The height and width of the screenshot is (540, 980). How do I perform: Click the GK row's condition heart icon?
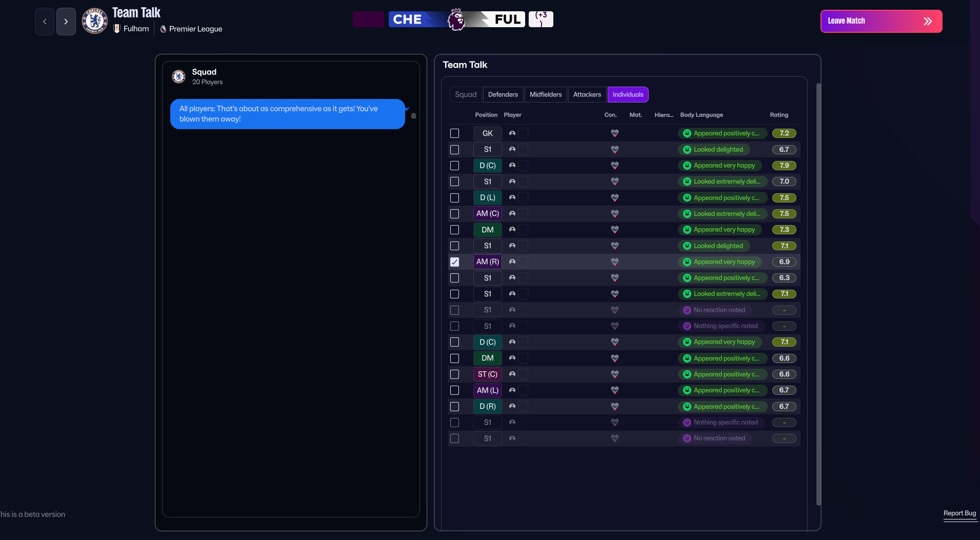pos(614,133)
